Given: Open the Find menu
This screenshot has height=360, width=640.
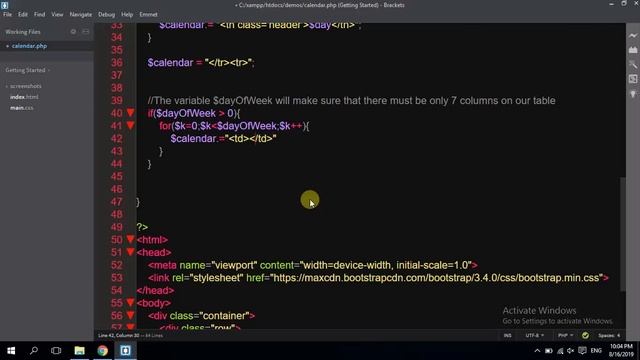Looking at the screenshot, I should coord(40,14).
